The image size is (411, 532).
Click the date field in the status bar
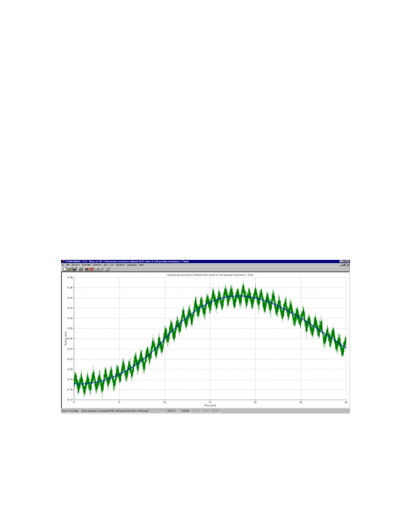click(172, 411)
